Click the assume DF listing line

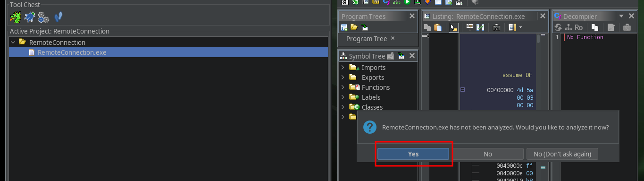pyautogui.click(x=518, y=75)
